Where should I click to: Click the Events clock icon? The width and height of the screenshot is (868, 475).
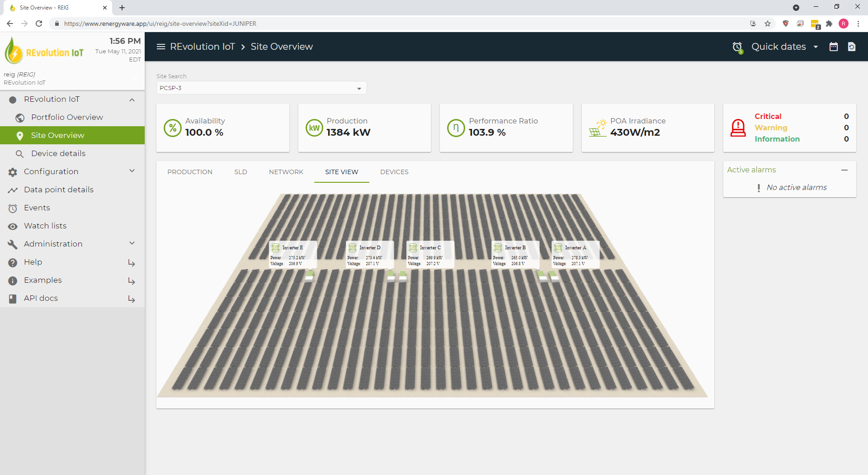[13, 208]
